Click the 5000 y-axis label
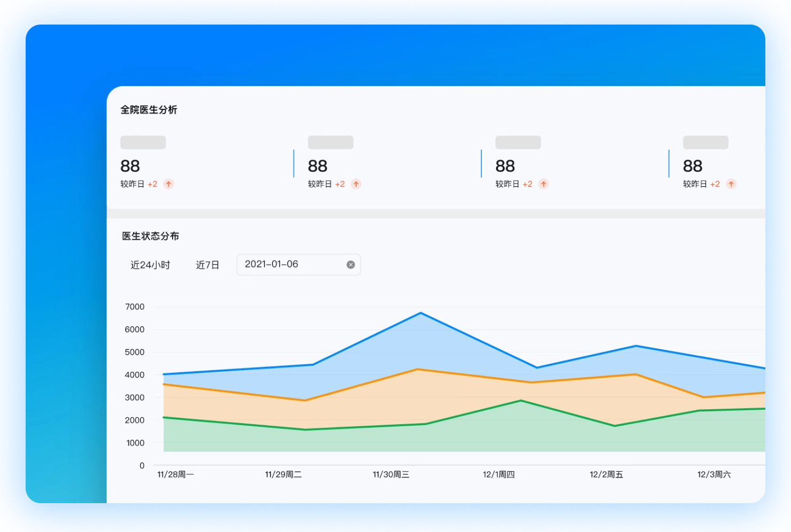 point(135,352)
